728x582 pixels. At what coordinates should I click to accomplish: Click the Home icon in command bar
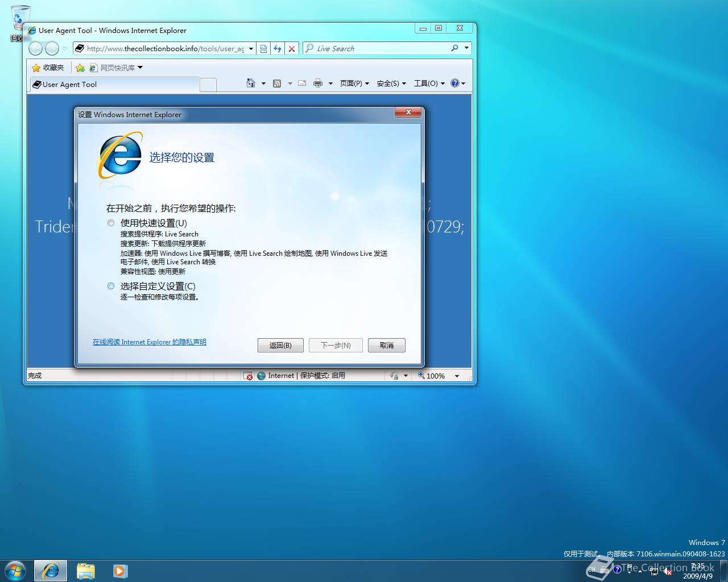point(251,84)
